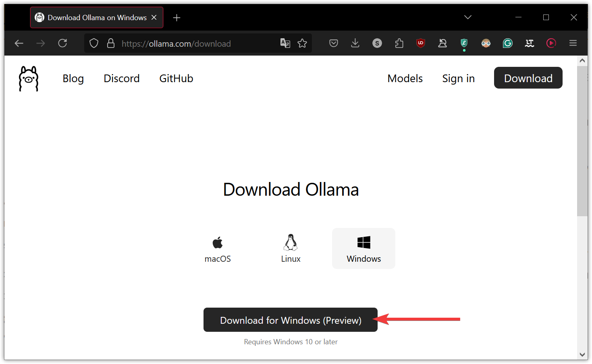The width and height of the screenshot is (592, 364).
Task: Open the list-all-tabs chevron
Action: (x=467, y=17)
